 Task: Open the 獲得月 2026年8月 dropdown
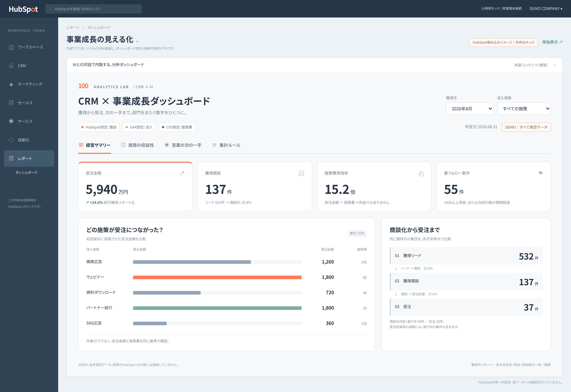(x=470, y=109)
